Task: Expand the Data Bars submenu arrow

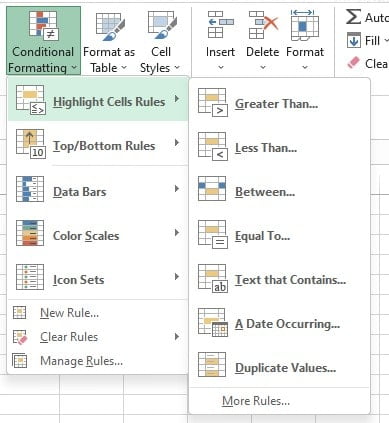Action: point(177,189)
